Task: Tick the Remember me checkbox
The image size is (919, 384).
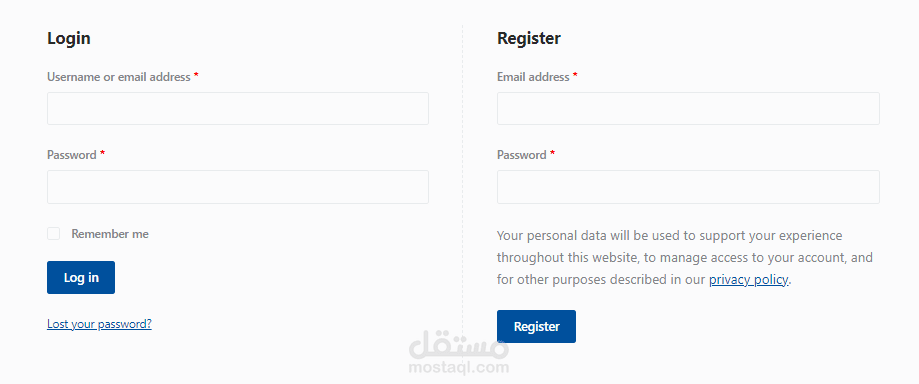Action: tap(53, 234)
